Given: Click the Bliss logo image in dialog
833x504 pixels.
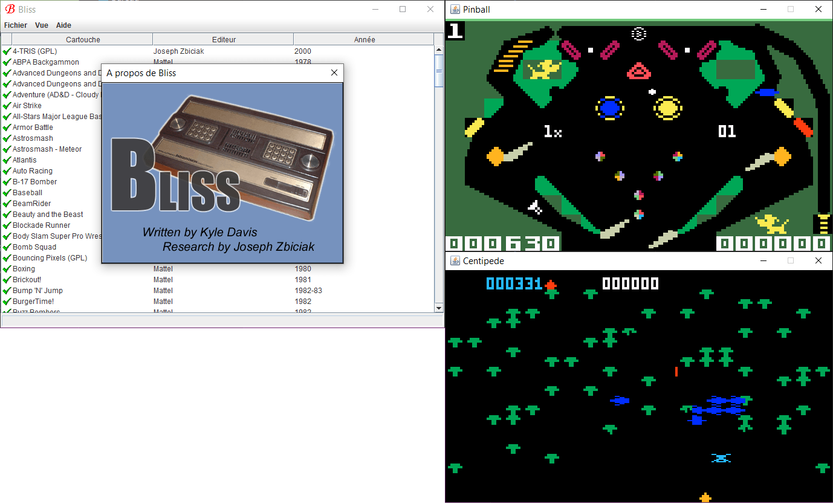Looking at the screenshot, I should click(222, 172).
